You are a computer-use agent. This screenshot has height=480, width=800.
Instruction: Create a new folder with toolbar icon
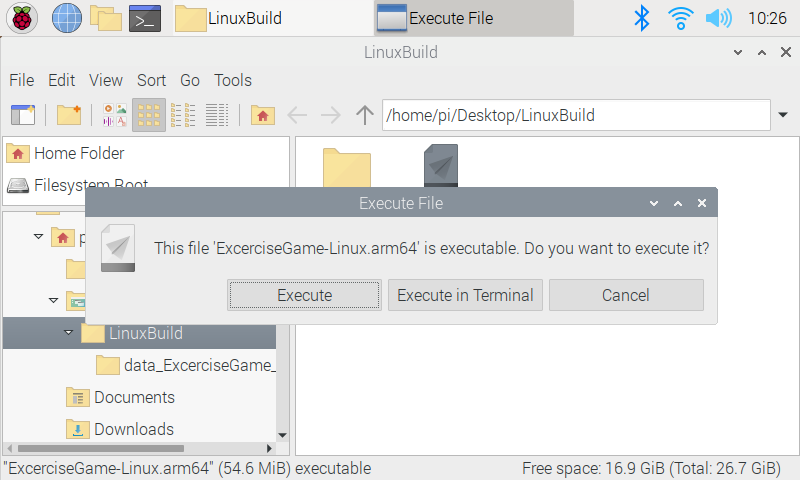coord(69,115)
